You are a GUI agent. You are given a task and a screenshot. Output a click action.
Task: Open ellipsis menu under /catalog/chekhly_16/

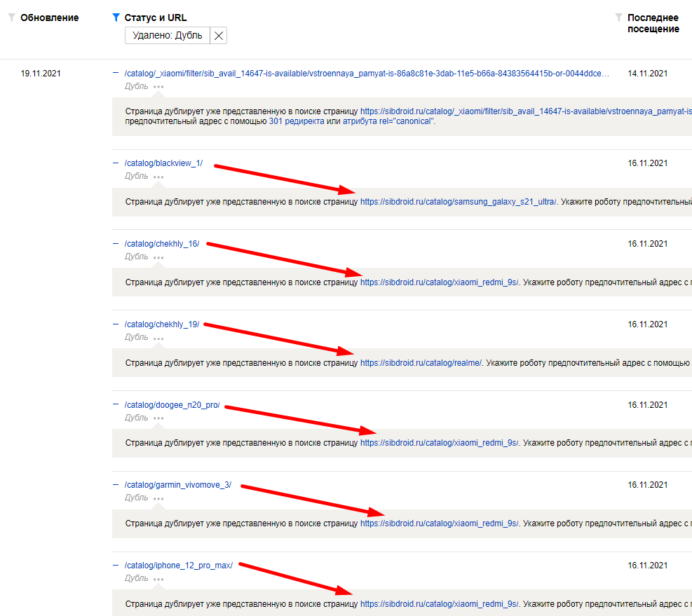click(158, 258)
